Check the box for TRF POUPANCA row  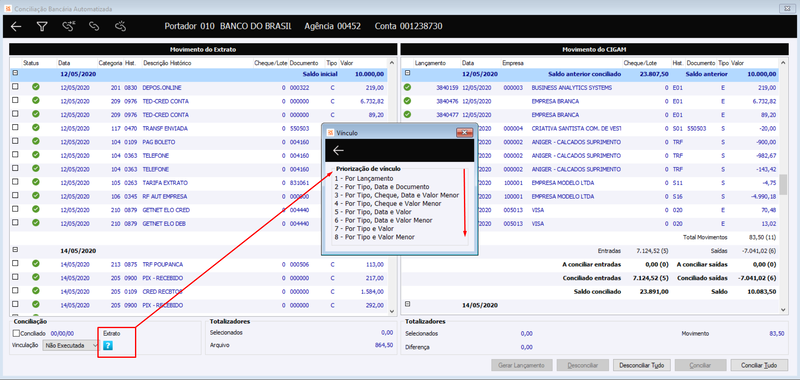pyautogui.click(x=15, y=264)
